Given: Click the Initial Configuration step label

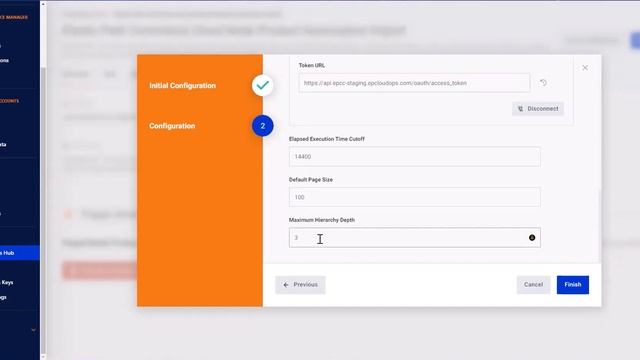Looking at the screenshot, I should pos(182,86).
